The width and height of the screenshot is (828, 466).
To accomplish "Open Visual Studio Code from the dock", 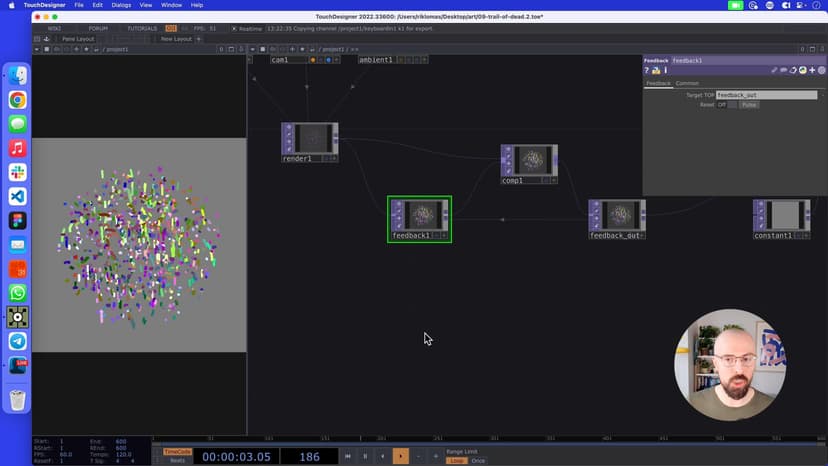I will 17,196.
